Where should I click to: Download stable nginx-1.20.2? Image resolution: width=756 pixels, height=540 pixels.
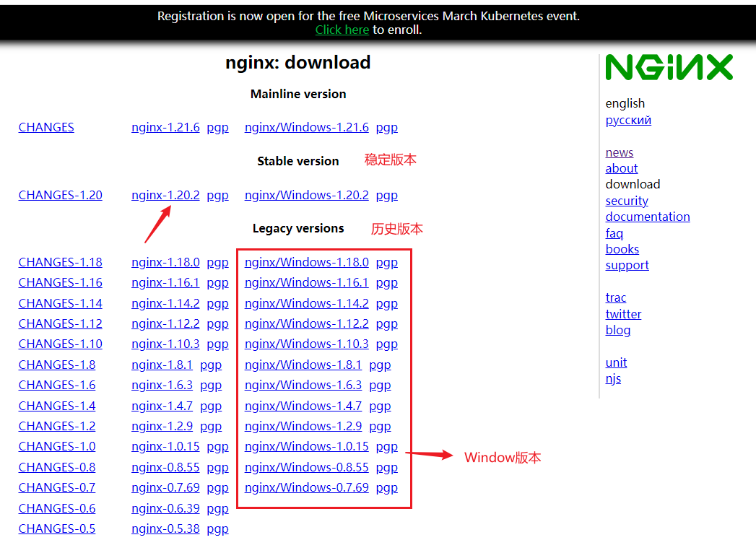click(x=165, y=195)
